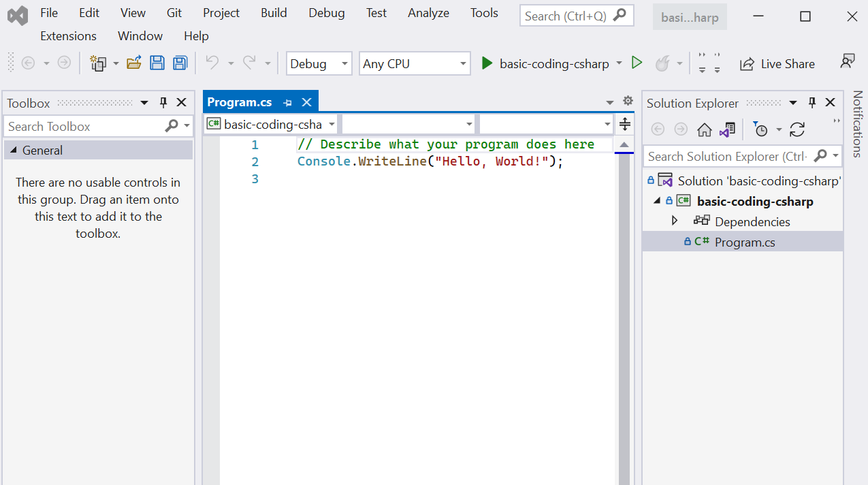Click Sync with Active Document icon
868x485 pixels.
[x=797, y=129]
